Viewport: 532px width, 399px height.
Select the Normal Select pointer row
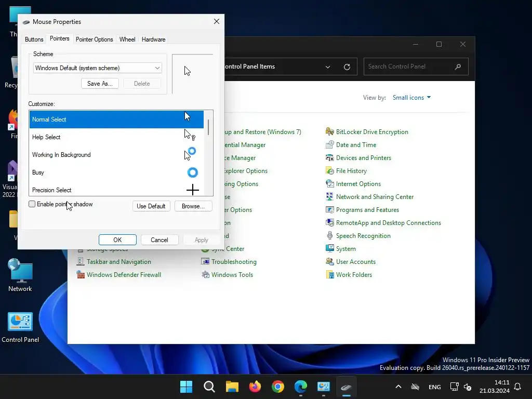coord(116,119)
